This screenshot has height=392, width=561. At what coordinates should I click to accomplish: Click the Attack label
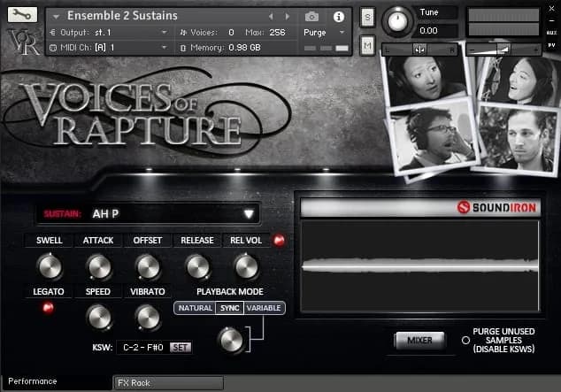(98, 241)
